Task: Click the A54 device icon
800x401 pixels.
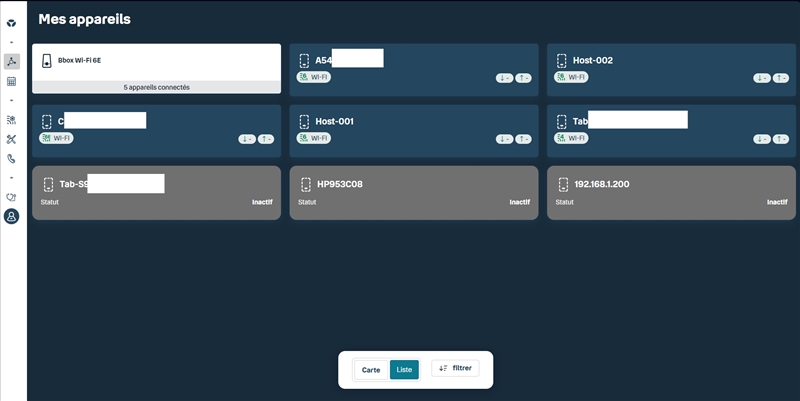Action: click(304, 61)
